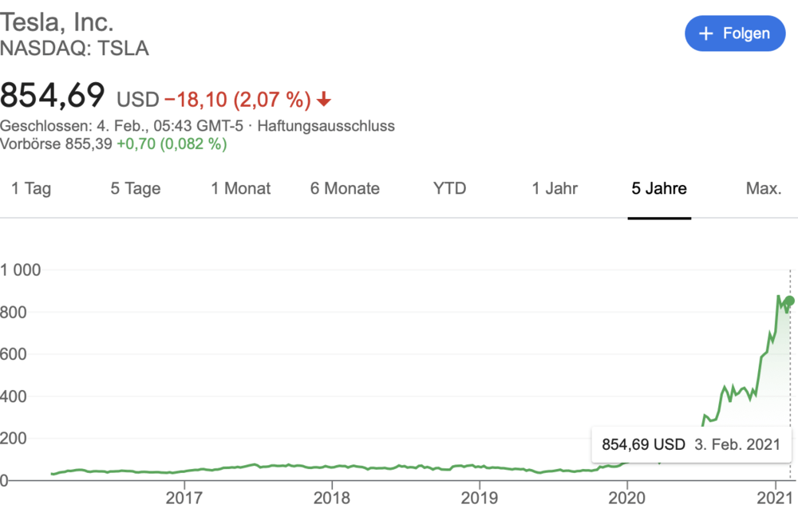Click the +0,70 (0,082 %) pre-market change
Screen dimensions: 798x532
(172, 144)
